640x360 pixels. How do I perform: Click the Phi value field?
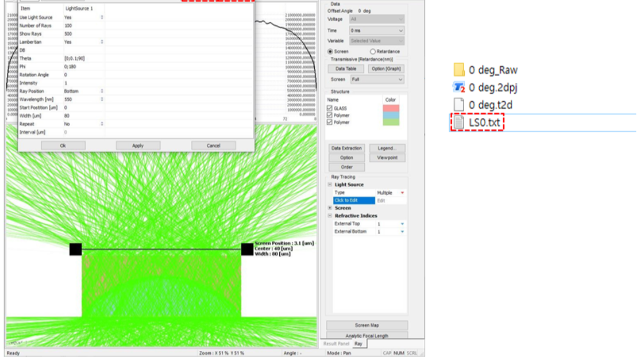84,67
